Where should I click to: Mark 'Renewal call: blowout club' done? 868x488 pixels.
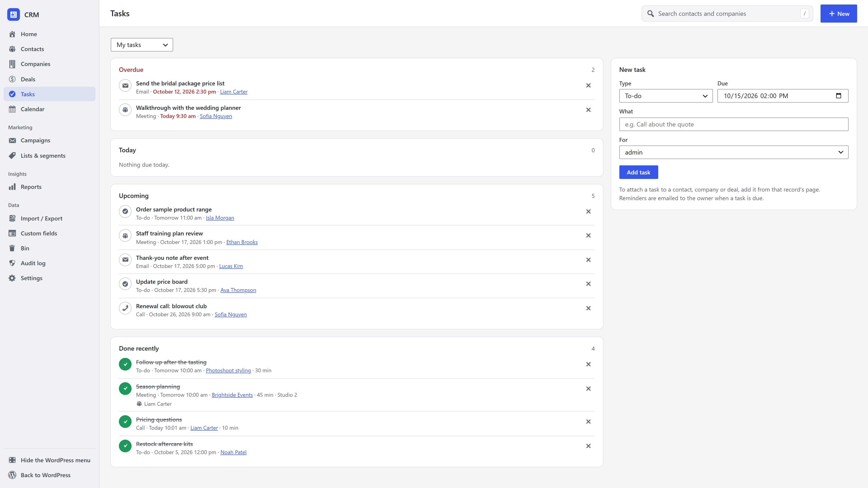coord(125,308)
